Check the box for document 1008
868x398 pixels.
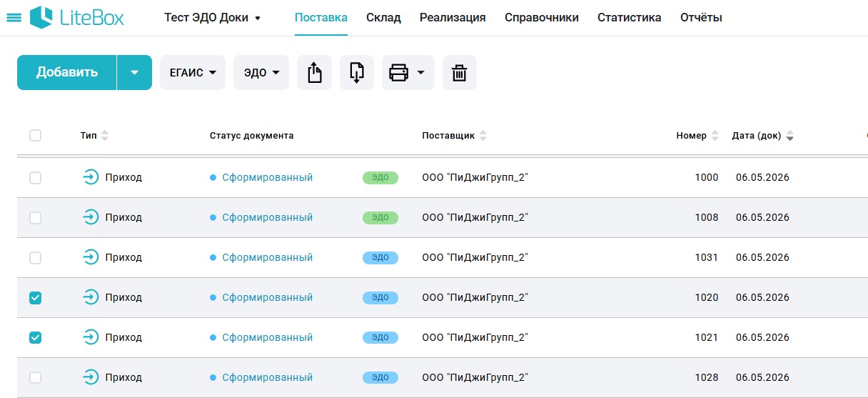[35, 218]
